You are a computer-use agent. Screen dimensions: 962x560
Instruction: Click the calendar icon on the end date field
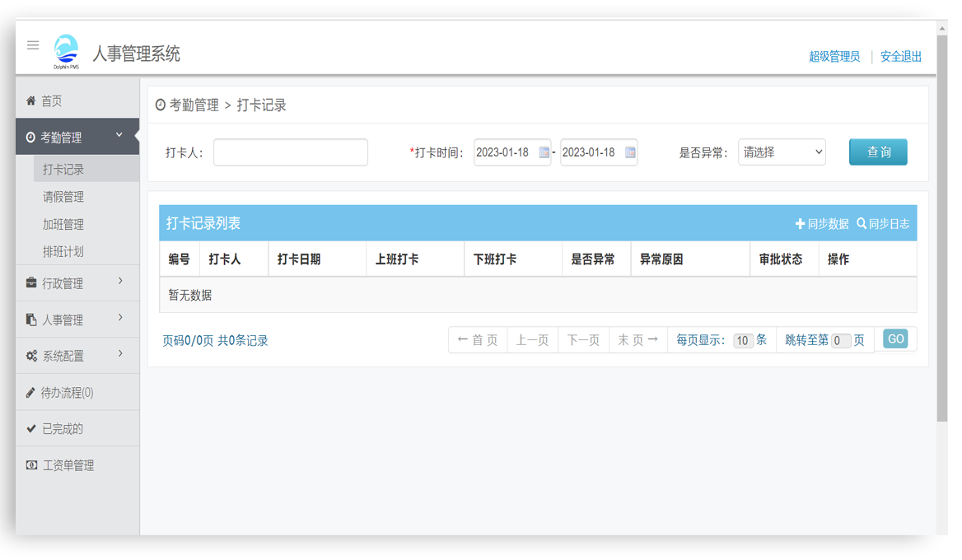point(628,152)
